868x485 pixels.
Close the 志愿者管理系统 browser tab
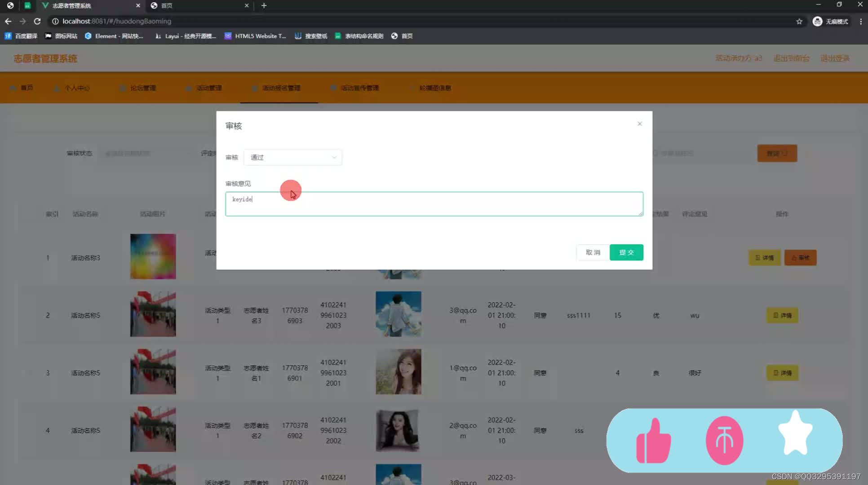tap(138, 5)
